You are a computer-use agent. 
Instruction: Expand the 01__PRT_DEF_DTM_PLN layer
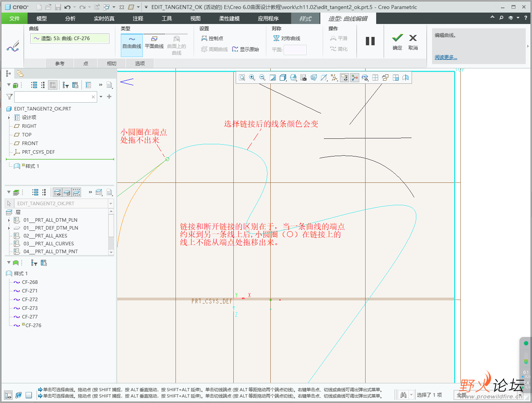(9, 228)
